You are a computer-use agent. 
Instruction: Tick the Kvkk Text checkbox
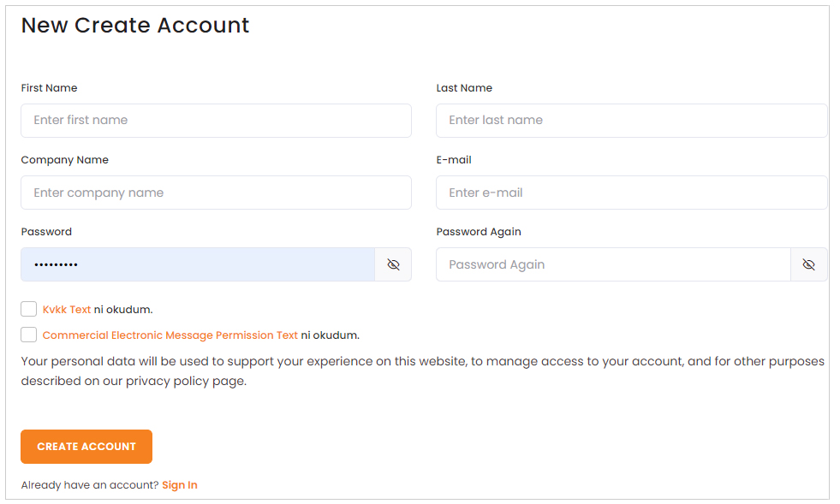point(29,309)
